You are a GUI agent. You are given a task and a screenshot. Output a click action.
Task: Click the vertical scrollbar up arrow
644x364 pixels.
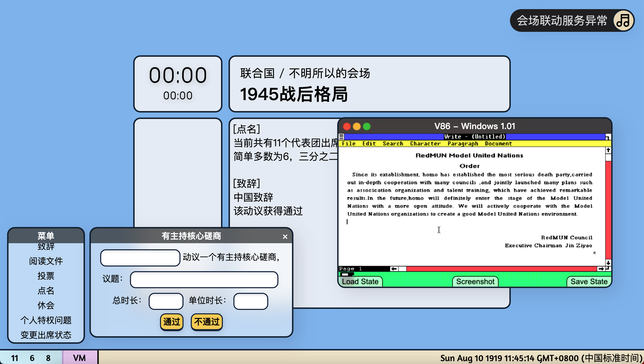point(608,150)
